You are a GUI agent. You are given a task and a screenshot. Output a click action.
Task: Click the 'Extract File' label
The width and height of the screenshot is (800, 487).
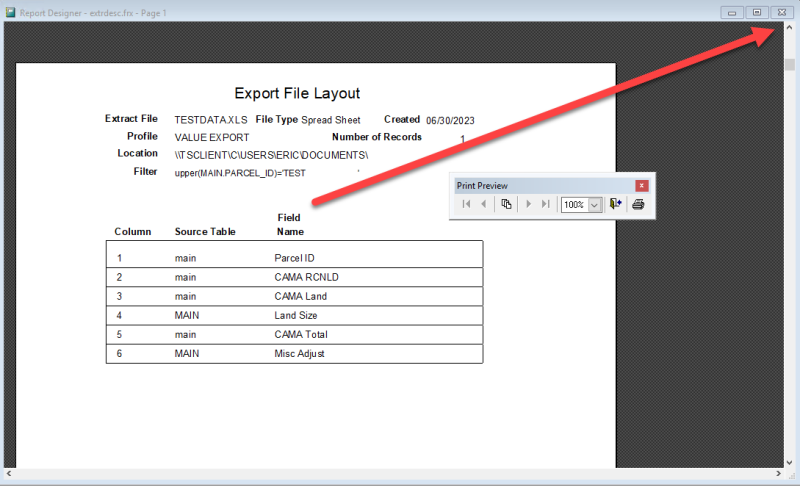(131, 119)
